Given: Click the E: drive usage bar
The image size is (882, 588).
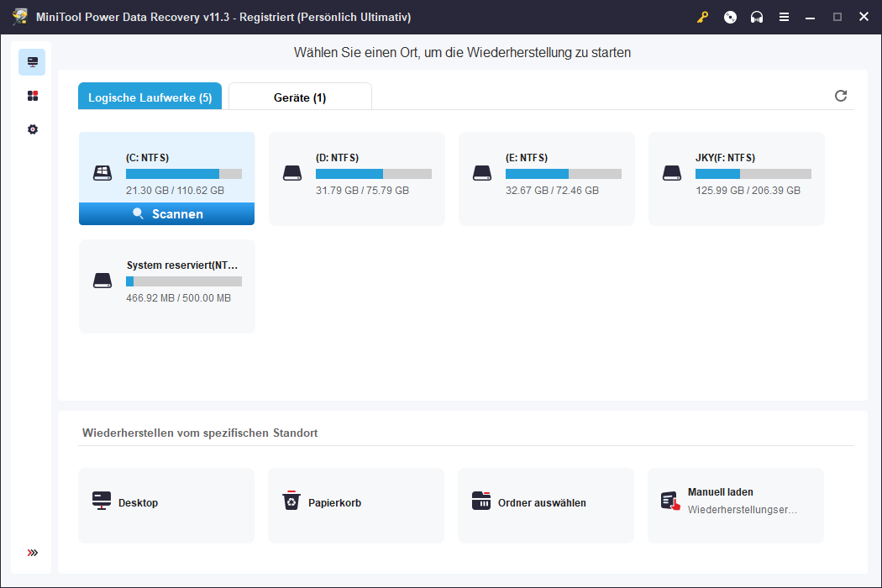Looking at the screenshot, I should point(564,174).
